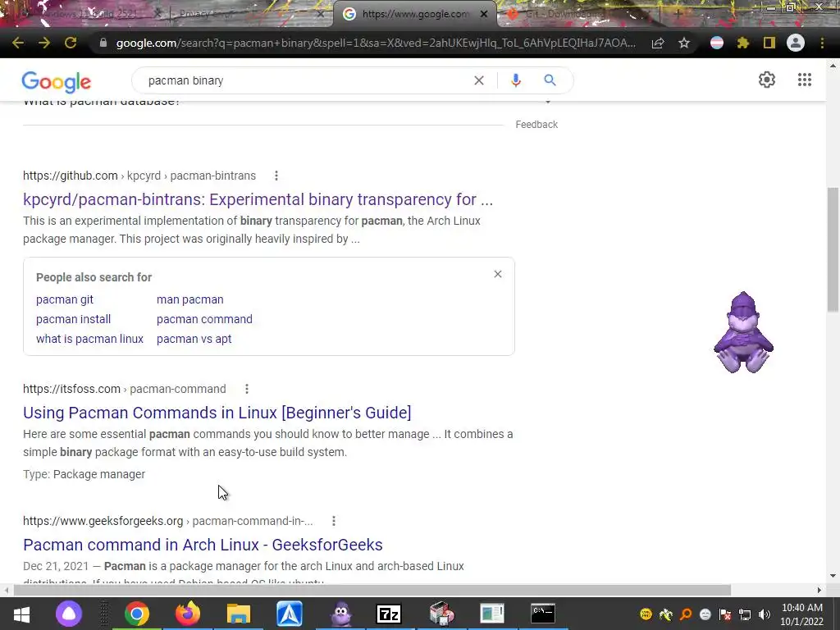Open the command prompt taskbar window
The image size is (840, 630).
click(x=543, y=614)
